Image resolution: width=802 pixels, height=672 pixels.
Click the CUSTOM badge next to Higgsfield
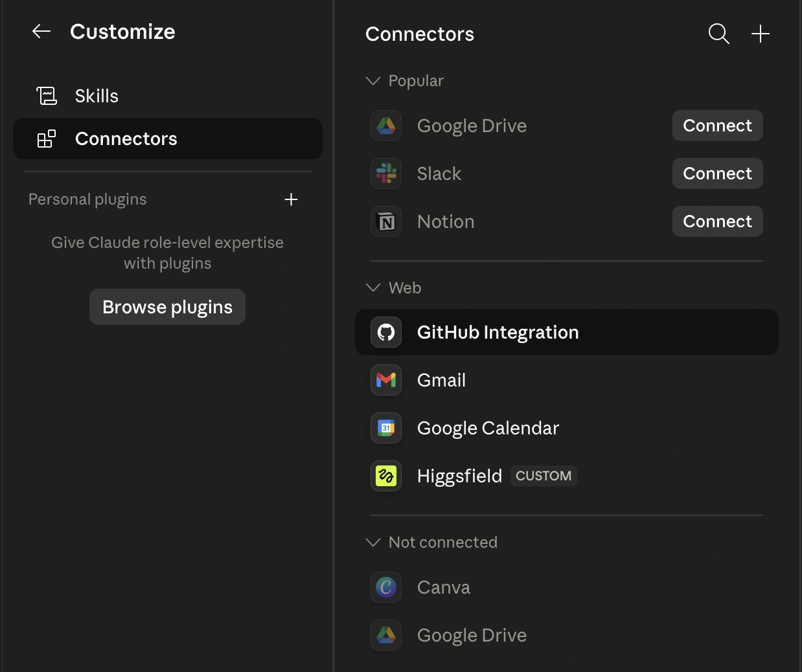coord(544,476)
